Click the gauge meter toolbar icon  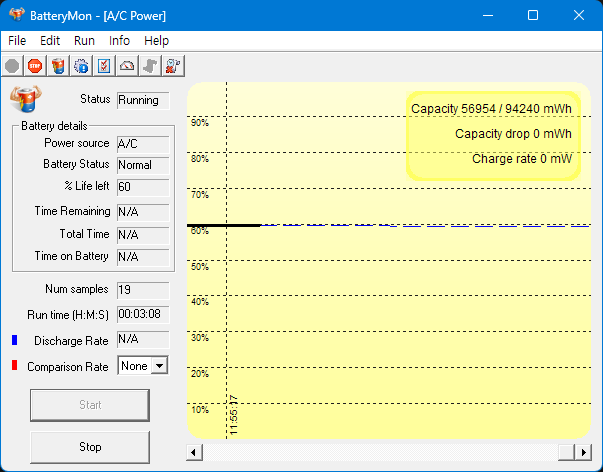(127, 66)
